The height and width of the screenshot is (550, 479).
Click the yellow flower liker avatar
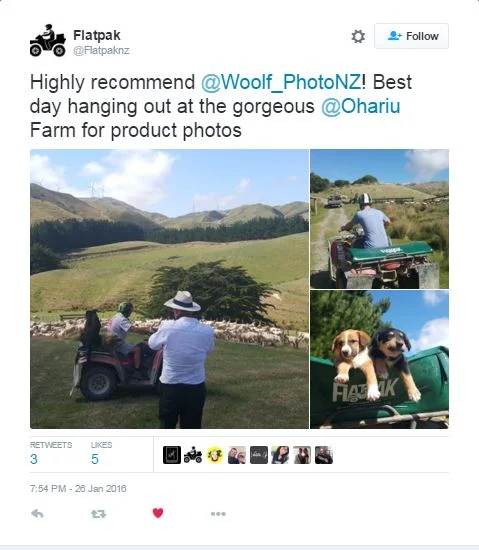215,455
